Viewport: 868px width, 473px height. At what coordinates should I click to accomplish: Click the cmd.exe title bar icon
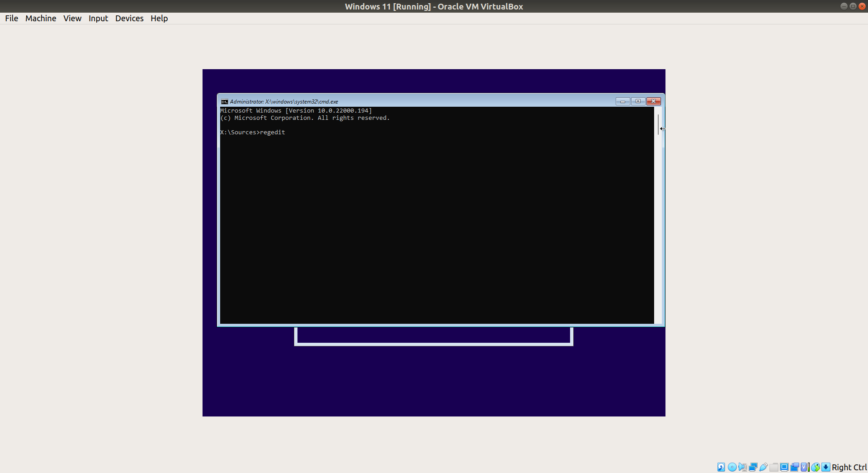click(x=224, y=102)
